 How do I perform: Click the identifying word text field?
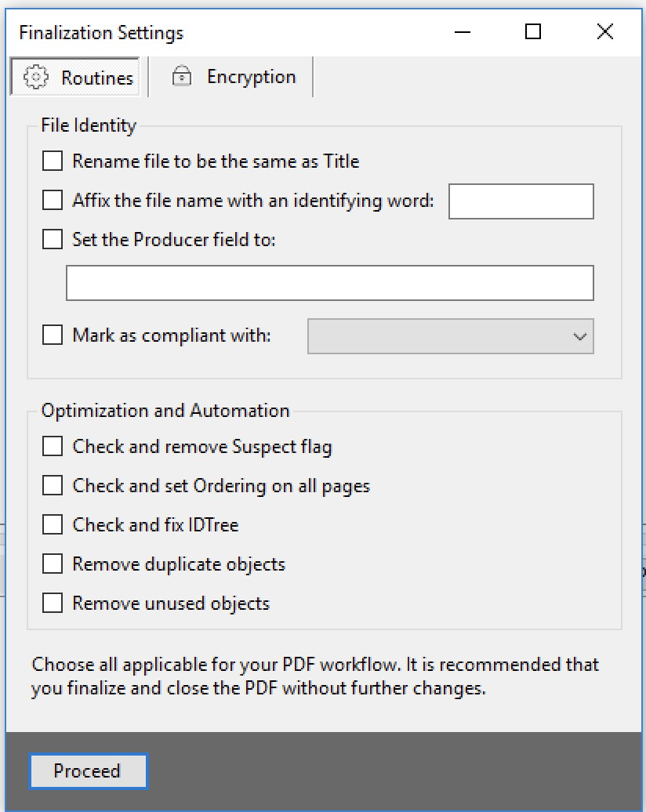pos(521,201)
